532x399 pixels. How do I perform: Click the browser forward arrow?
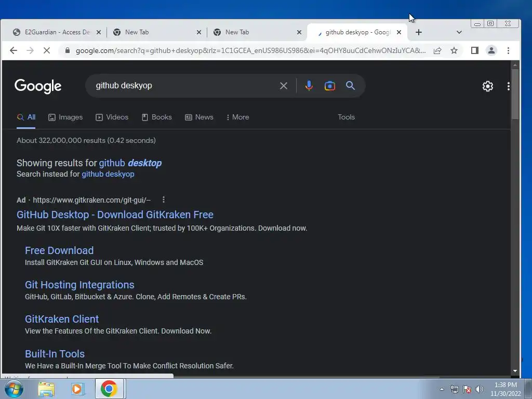tap(30, 50)
